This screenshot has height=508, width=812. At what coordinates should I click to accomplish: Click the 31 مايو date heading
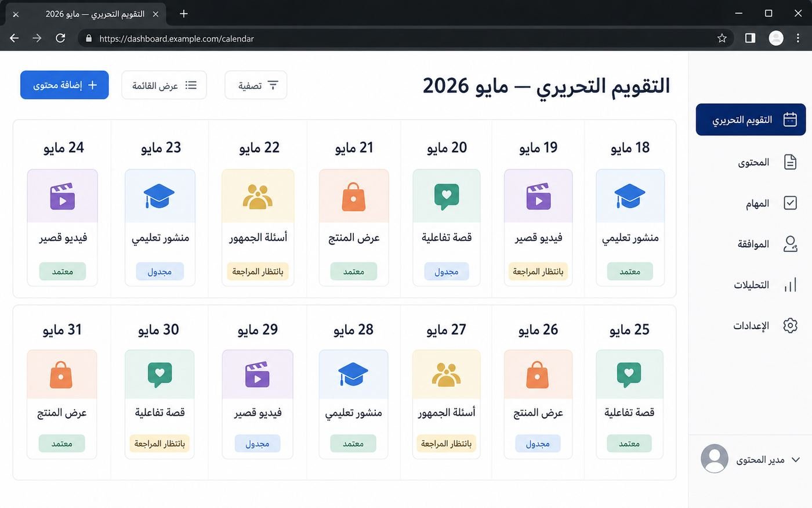pyautogui.click(x=62, y=330)
